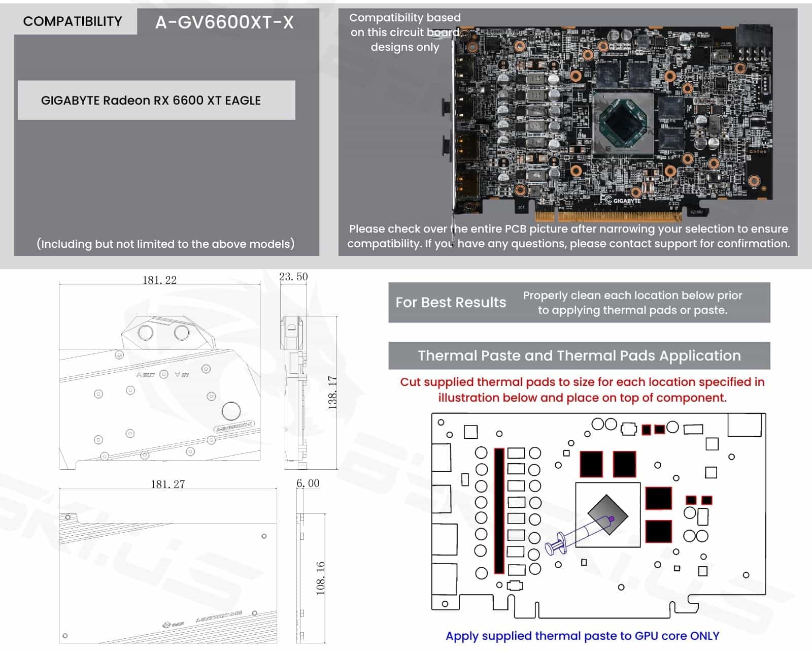Click the thermal paste syringe illustration
The image size is (812, 650).
pyautogui.click(x=579, y=535)
